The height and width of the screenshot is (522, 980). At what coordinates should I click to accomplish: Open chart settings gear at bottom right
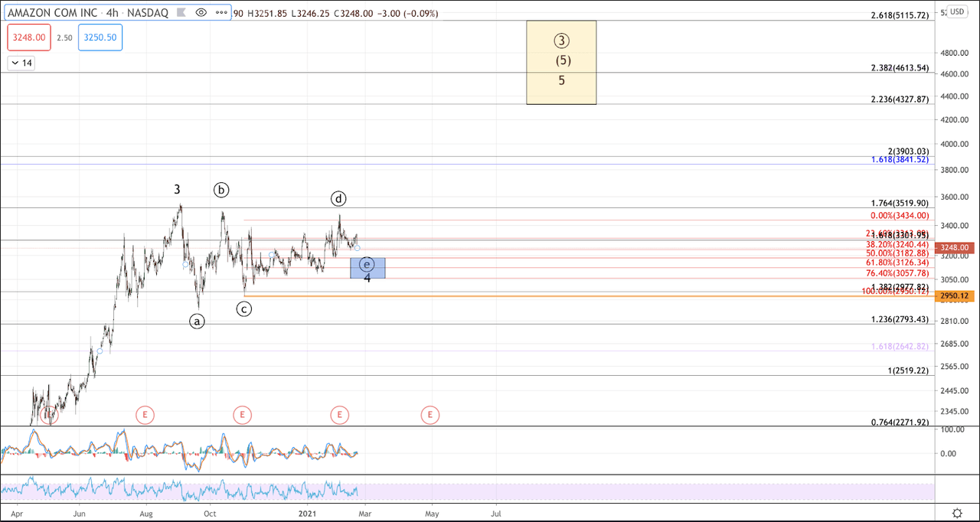click(957, 512)
